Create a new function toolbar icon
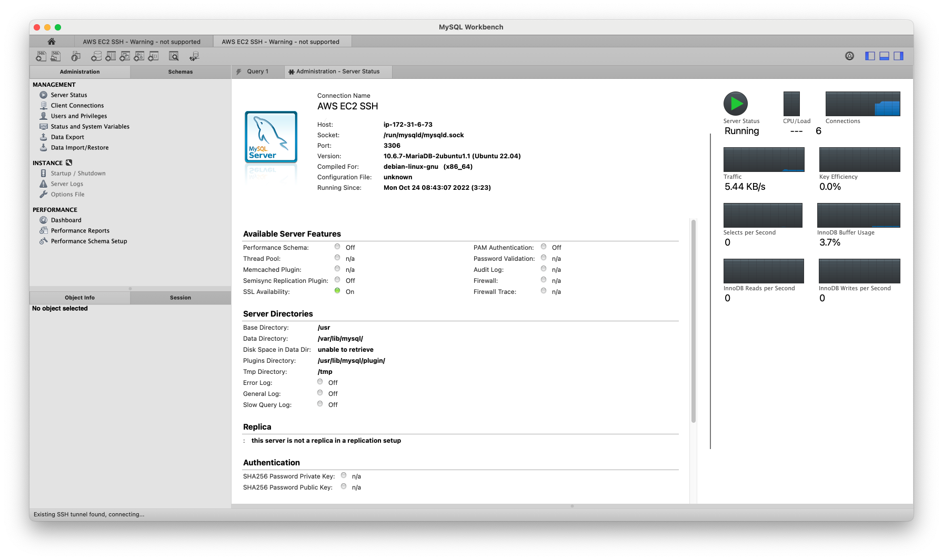The image size is (943, 560). tap(153, 56)
